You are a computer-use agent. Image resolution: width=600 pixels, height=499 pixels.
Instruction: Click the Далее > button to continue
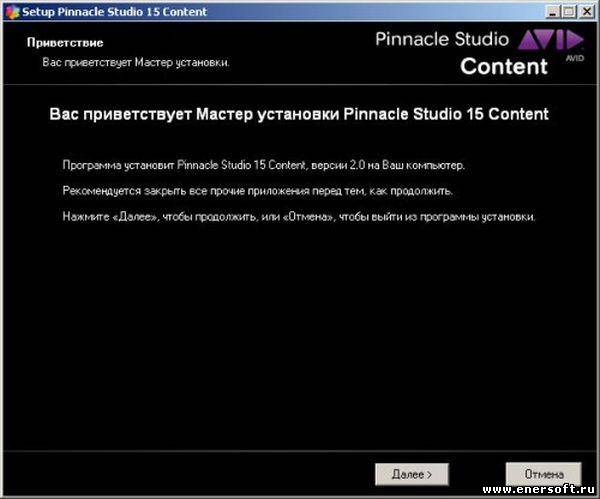[412, 474]
